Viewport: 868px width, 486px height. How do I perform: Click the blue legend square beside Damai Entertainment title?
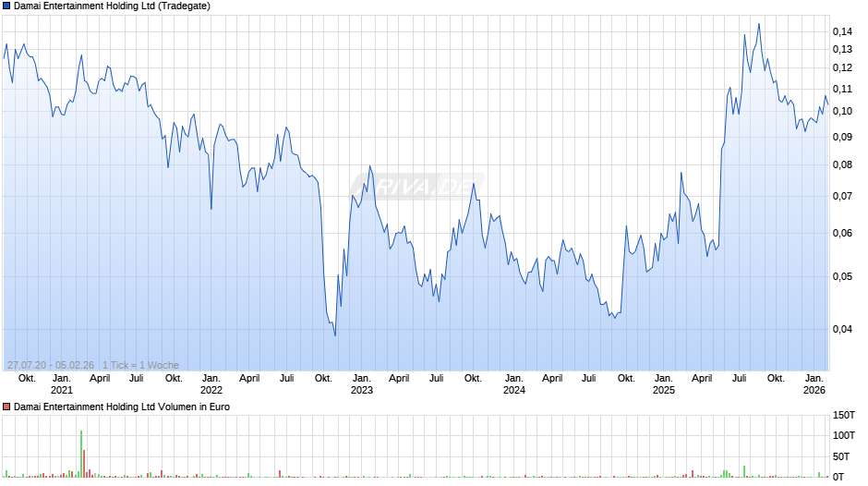click(6, 6)
